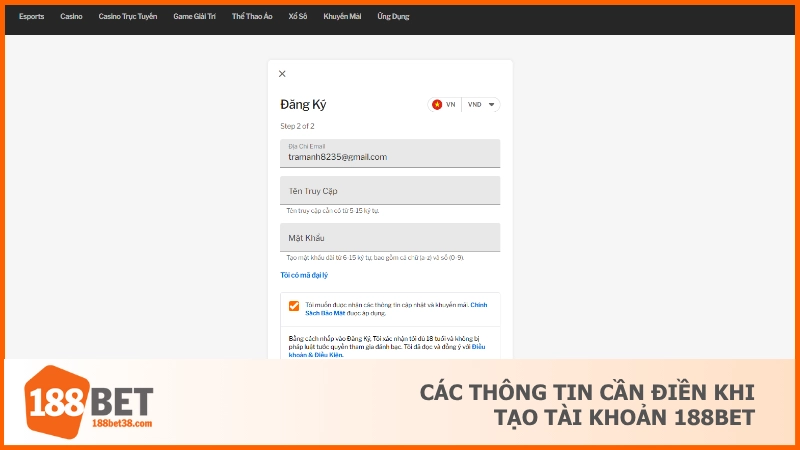Click the dropdown arrow next to VND
This screenshot has height=450, width=800.
(x=491, y=105)
